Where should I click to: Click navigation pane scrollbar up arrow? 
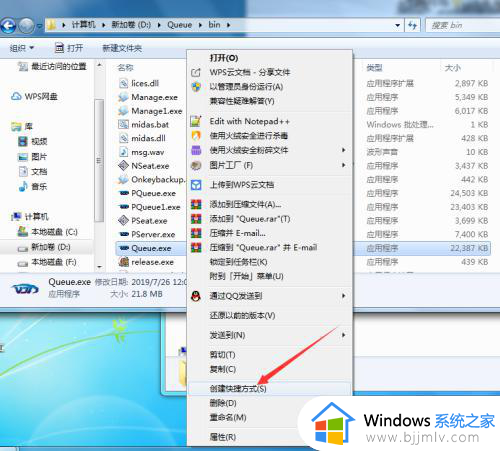pos(99,65)
